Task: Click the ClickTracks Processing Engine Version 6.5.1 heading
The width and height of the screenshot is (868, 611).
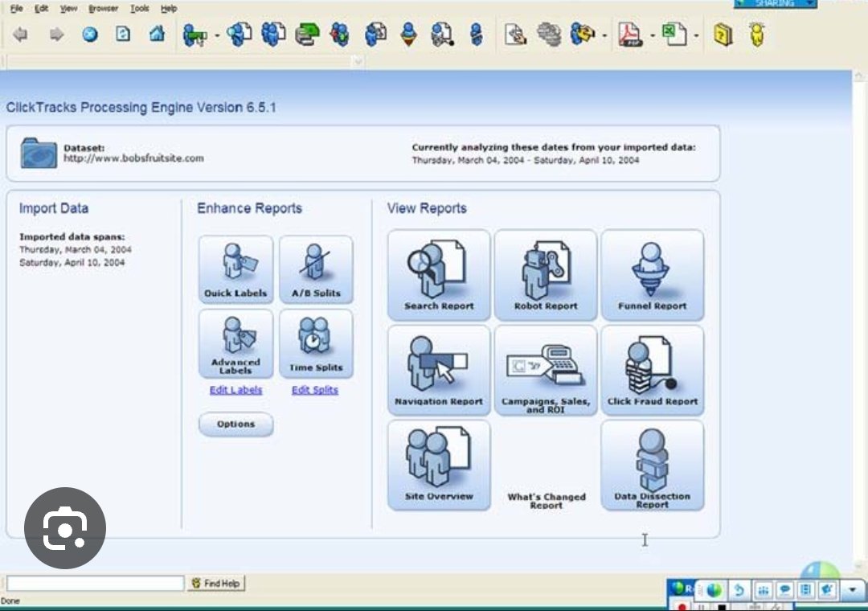Action: click(x=141, y=107)
